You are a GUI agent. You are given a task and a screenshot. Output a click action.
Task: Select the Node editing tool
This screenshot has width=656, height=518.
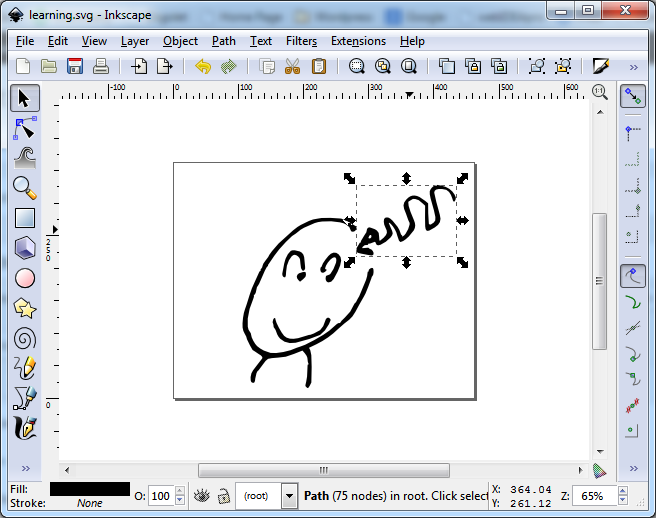tap(25, 128)
